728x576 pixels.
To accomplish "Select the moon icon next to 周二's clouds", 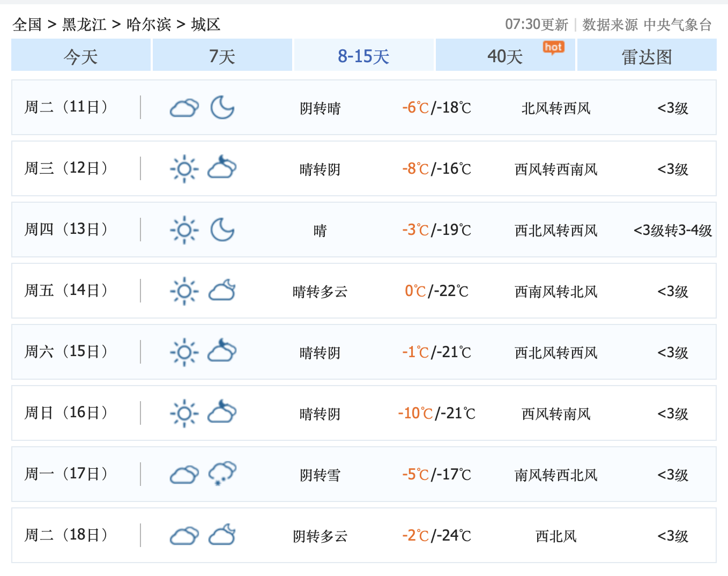I will point(222,107).
